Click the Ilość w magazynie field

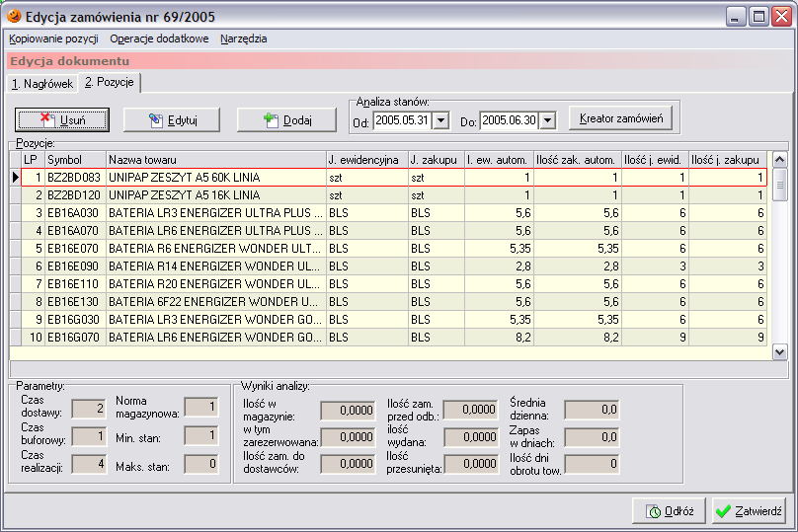tap(348, 411)
